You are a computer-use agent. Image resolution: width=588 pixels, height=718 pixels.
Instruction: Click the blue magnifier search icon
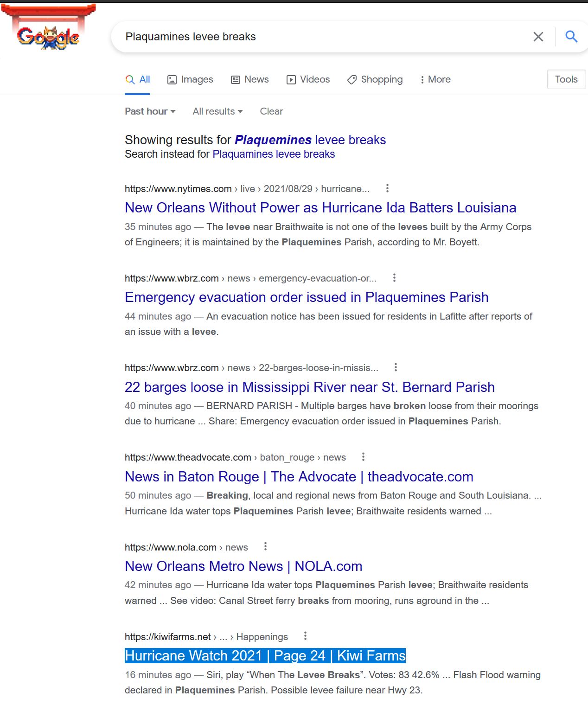[571, 37]
